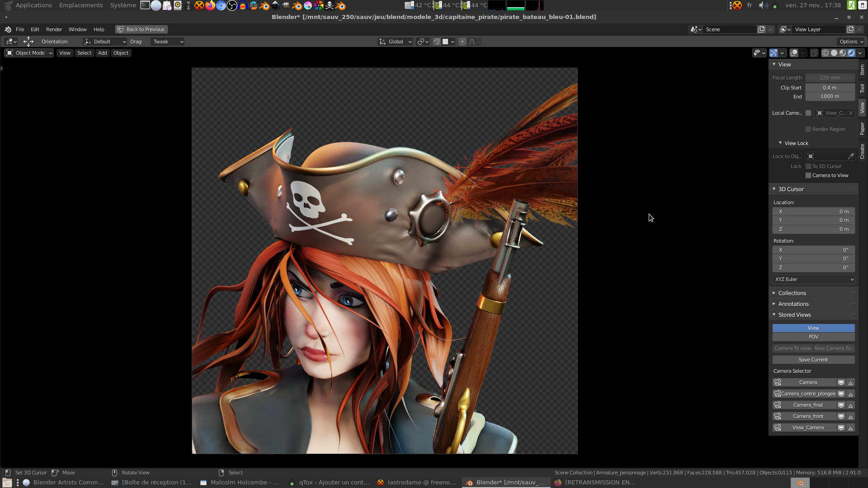Open the Render menu
Viewport: 868px width, 488px height.
(x=54, y=29)
